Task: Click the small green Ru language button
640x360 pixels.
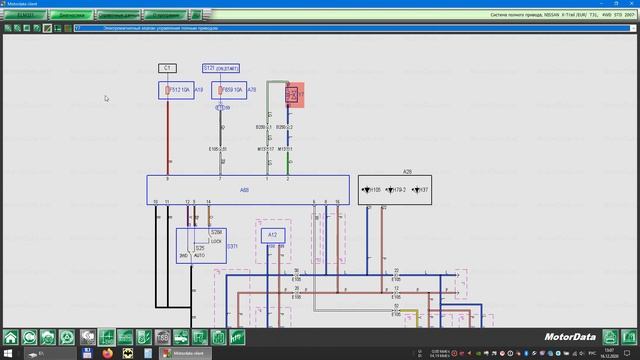Action: click(196, 15)
